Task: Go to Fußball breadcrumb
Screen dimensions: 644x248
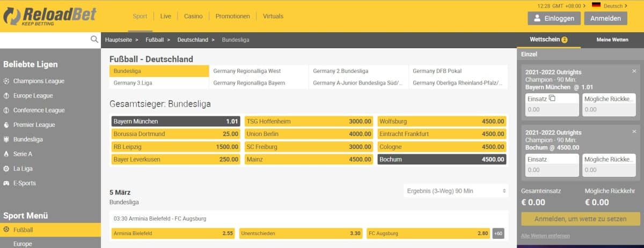Action: pyautogui.click(x=155, y=40)
